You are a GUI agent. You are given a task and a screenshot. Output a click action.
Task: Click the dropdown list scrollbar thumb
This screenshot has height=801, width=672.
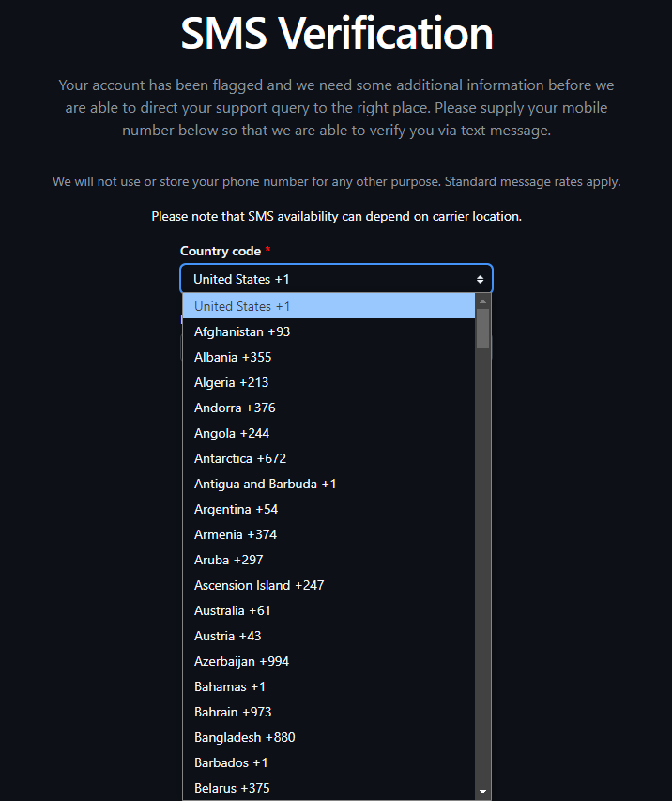click(482, 329)
